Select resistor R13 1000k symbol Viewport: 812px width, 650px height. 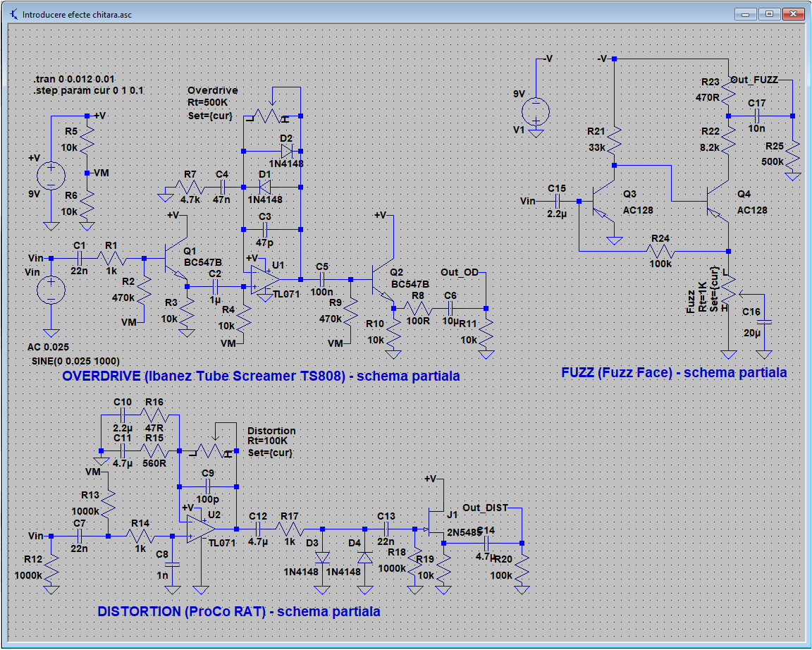(x=108, y=503)
